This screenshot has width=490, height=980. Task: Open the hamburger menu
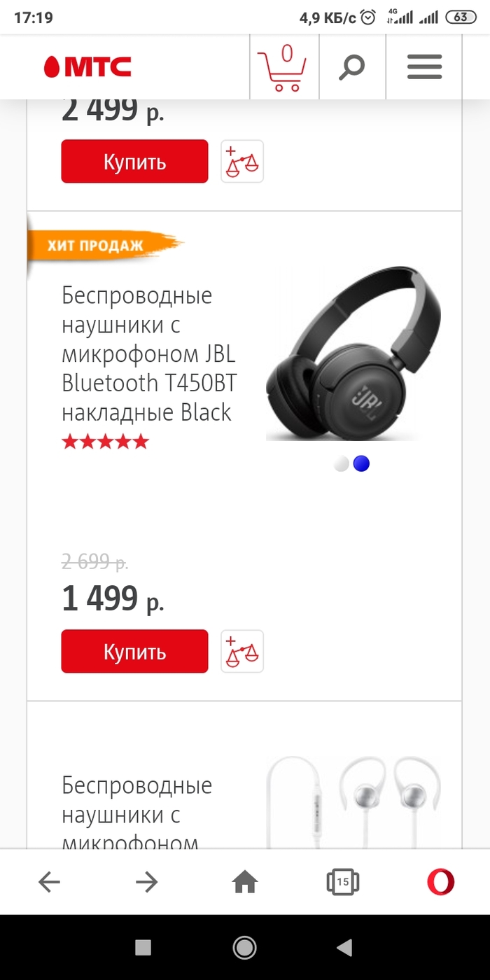point(424,67)
